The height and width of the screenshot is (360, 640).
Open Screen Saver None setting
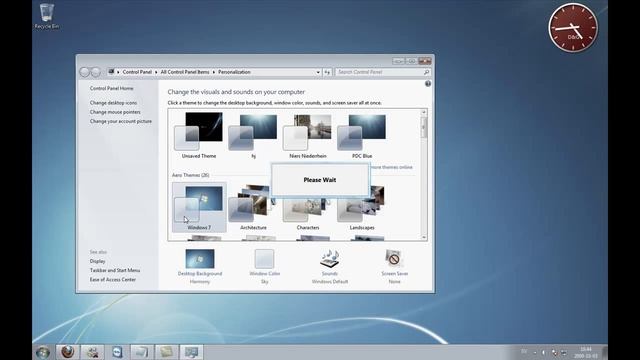(x=394, y=266)
